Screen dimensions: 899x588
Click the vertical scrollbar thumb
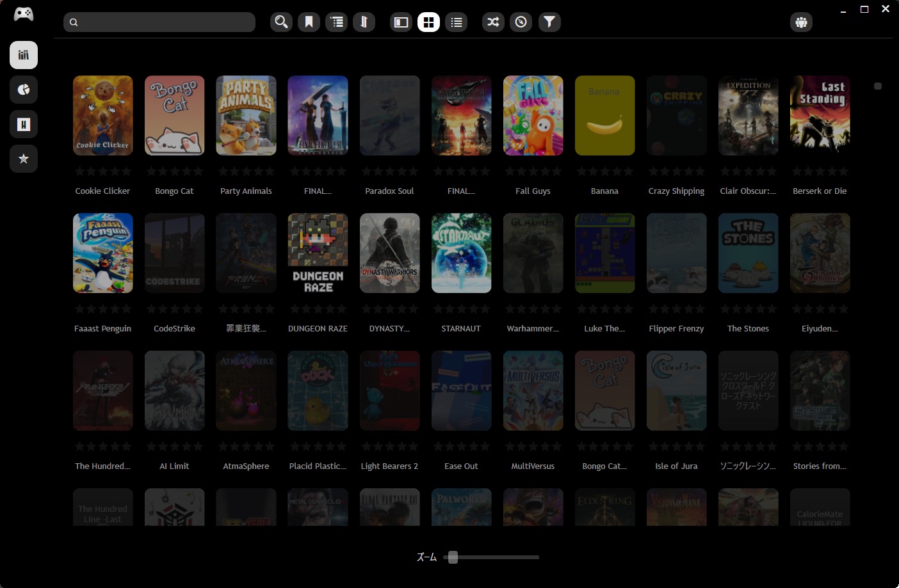878,86
